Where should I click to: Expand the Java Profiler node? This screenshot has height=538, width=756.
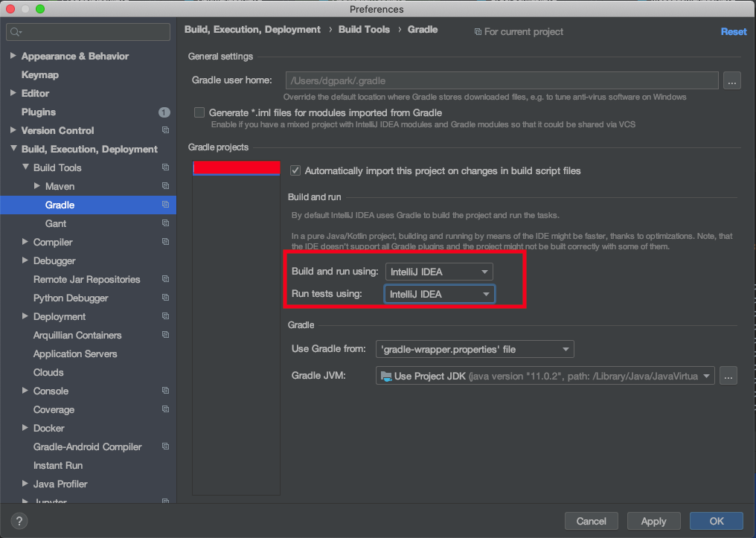tap(25, 484)
